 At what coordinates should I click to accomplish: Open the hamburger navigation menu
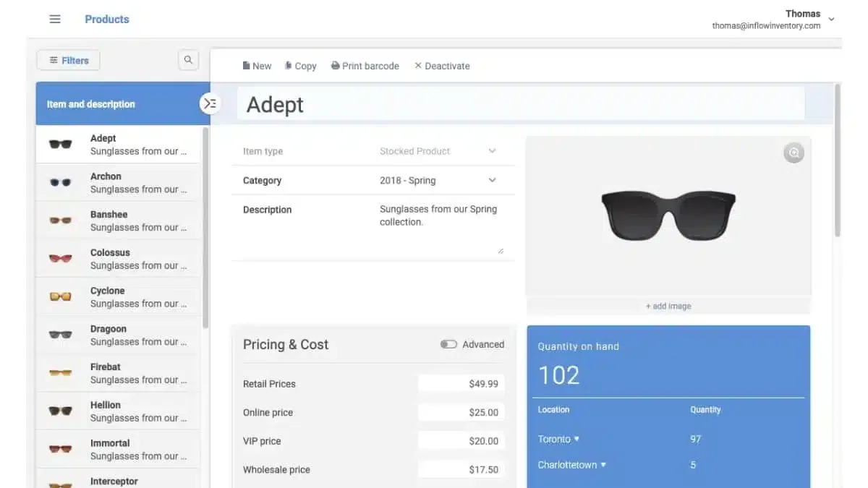(x=55, y=20)
